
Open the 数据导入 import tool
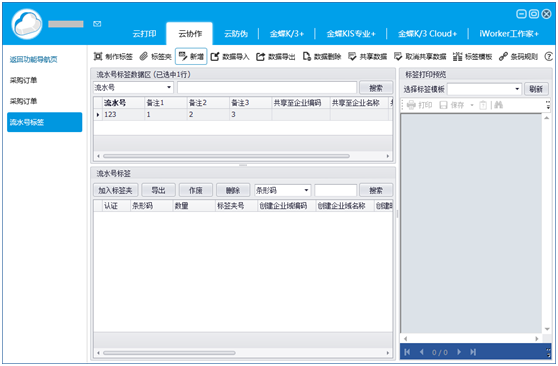pos(230,56)
